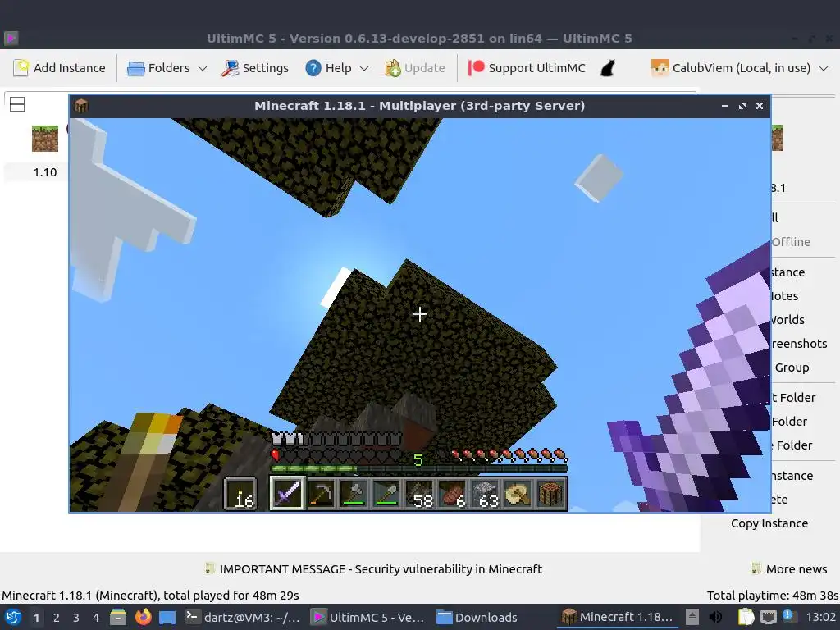
Task: Switch to the Minecraft 1.18 taskbar entry
Action: (x=617, y=617)
